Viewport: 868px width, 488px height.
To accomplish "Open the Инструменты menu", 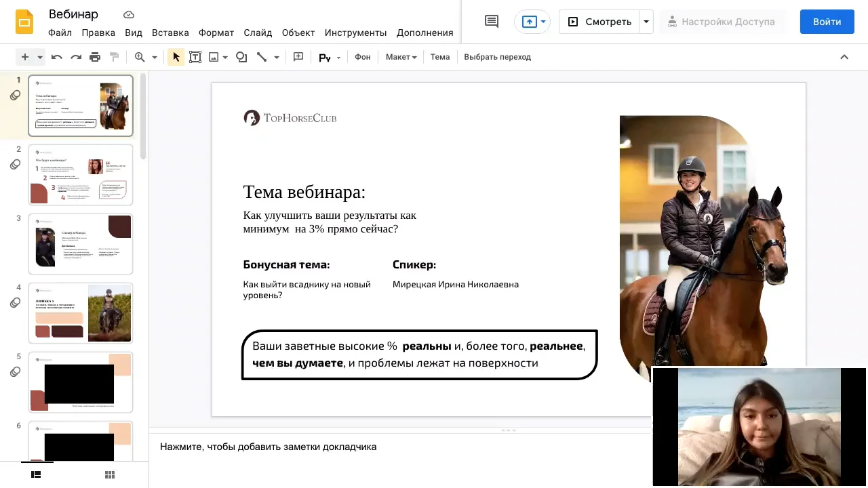I will (x=355, y=33).
